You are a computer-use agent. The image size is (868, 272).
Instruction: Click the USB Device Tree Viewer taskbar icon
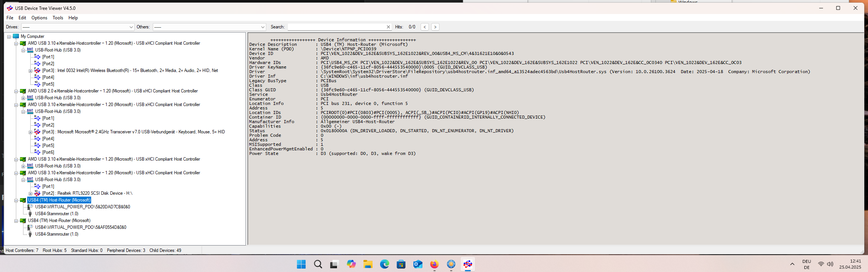point(468,264)
